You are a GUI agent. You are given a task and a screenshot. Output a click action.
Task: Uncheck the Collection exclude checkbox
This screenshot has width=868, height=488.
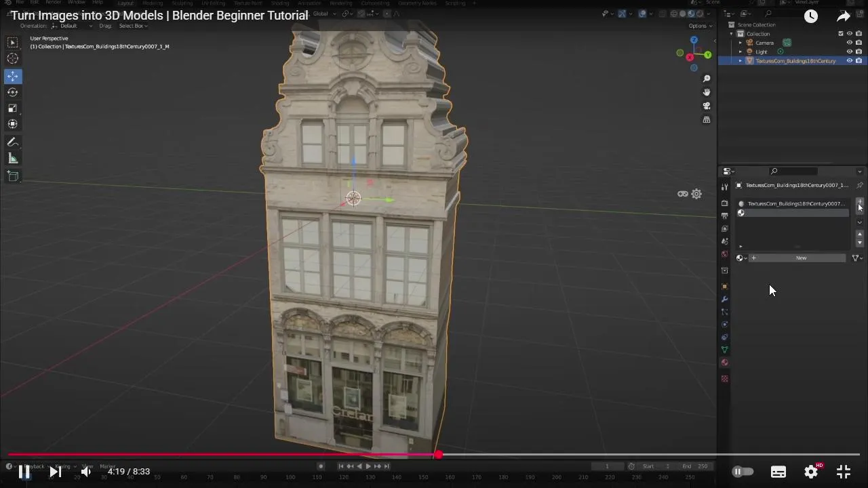(841, 34)
